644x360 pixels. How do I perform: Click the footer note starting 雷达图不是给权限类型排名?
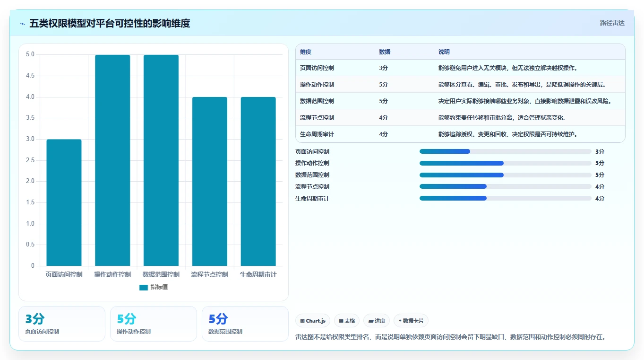(x=451, y=337)
